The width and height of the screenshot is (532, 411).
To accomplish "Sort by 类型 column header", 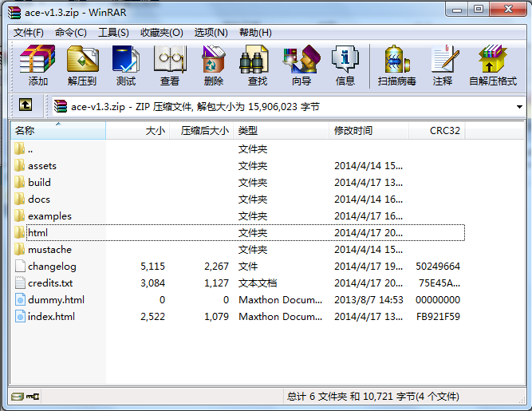I will [x=281, y=130].
